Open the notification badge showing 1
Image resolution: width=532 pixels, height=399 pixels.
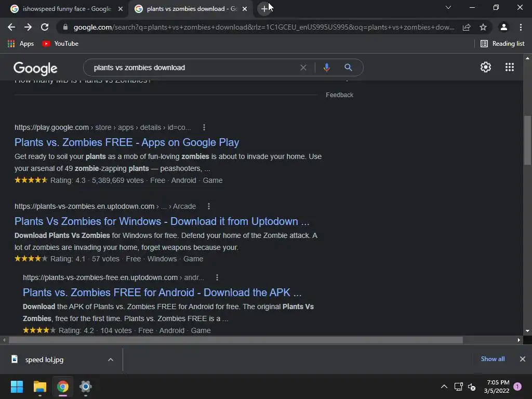pos(517,387)
